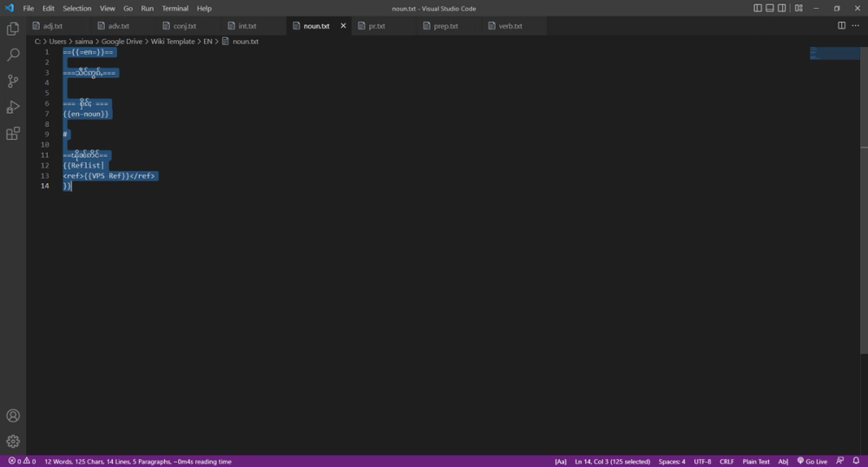Switch to the prep.txt tab
This screenshot has height=467, width=868.
point(450,25)
